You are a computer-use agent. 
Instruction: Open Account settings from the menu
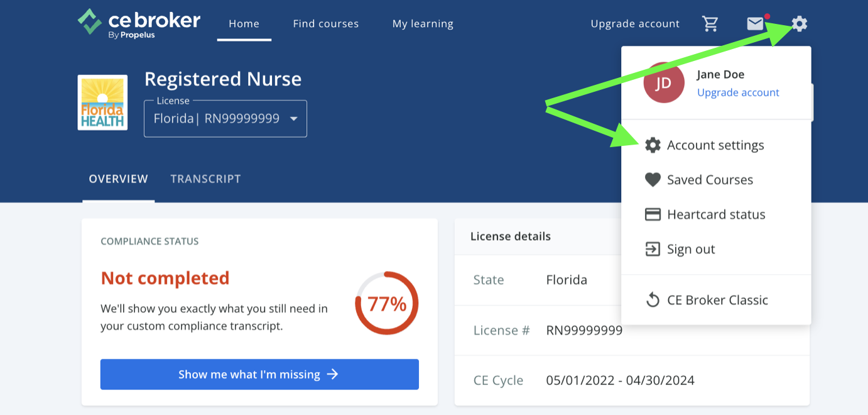pyautogui.click(x=715, y=145)
